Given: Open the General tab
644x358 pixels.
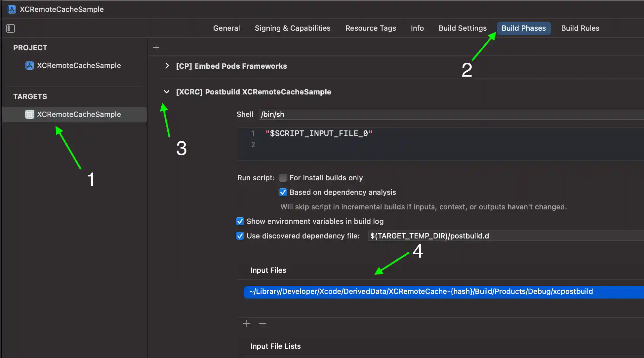Looking at the screenshot, I should (x=226, y=28).
